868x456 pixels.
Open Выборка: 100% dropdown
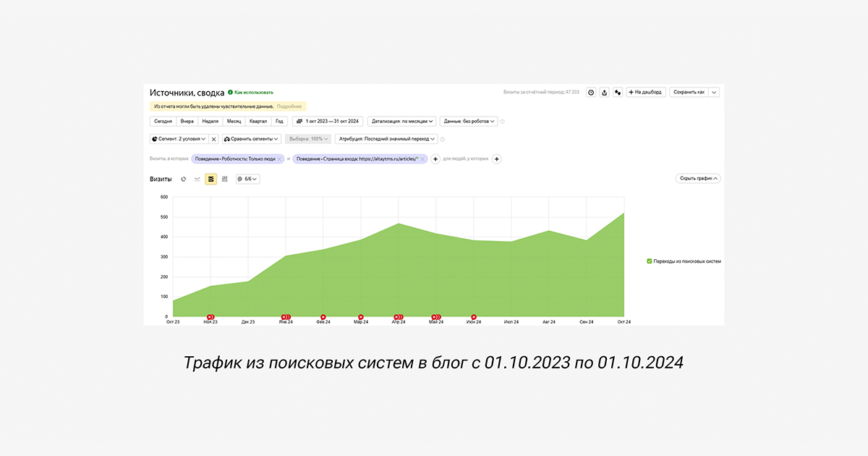308,139
